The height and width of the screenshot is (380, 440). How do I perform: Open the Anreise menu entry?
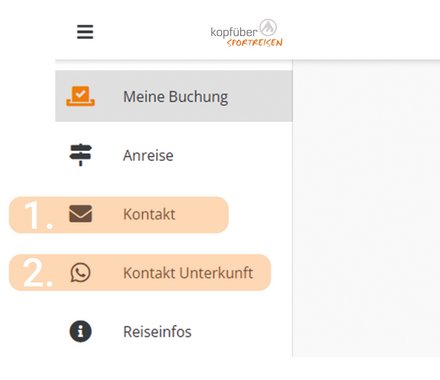point(148,155)
